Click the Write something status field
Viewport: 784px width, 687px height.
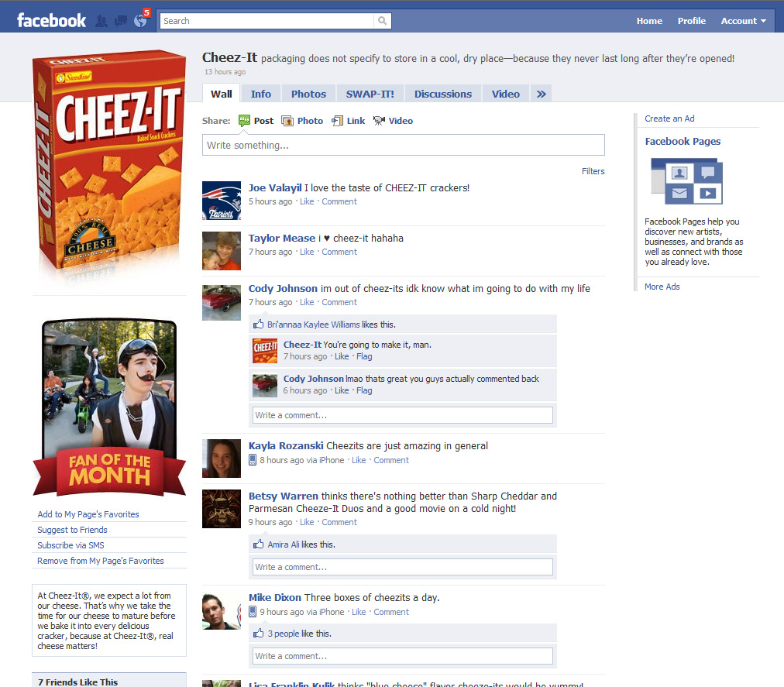[404, 145]
